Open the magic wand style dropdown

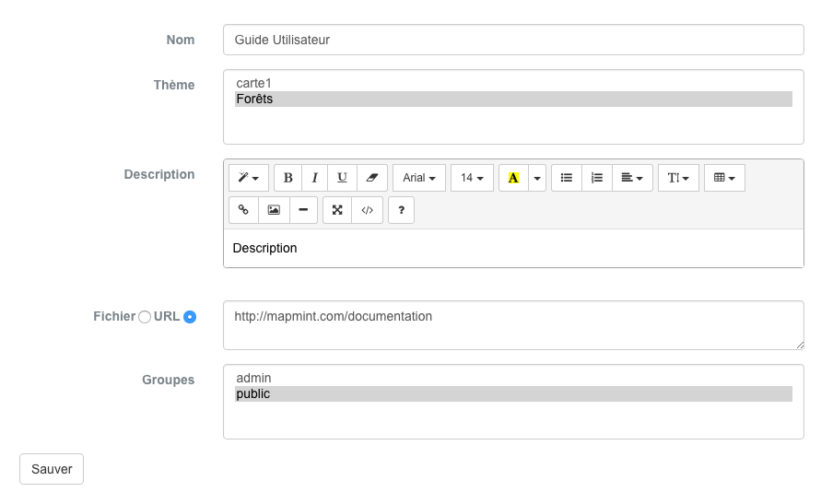coord(249,178)
